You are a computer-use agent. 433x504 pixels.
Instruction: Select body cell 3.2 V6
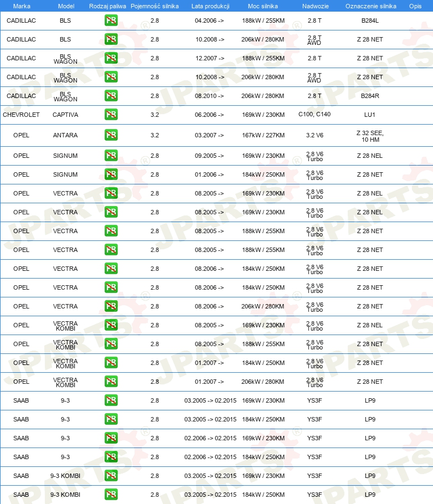point(315,135)
